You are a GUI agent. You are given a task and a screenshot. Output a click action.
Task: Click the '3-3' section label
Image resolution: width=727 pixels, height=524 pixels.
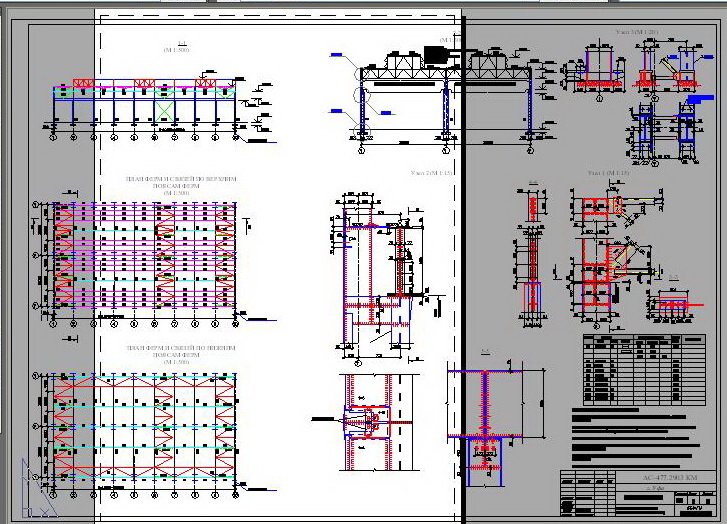click(674, 278)
